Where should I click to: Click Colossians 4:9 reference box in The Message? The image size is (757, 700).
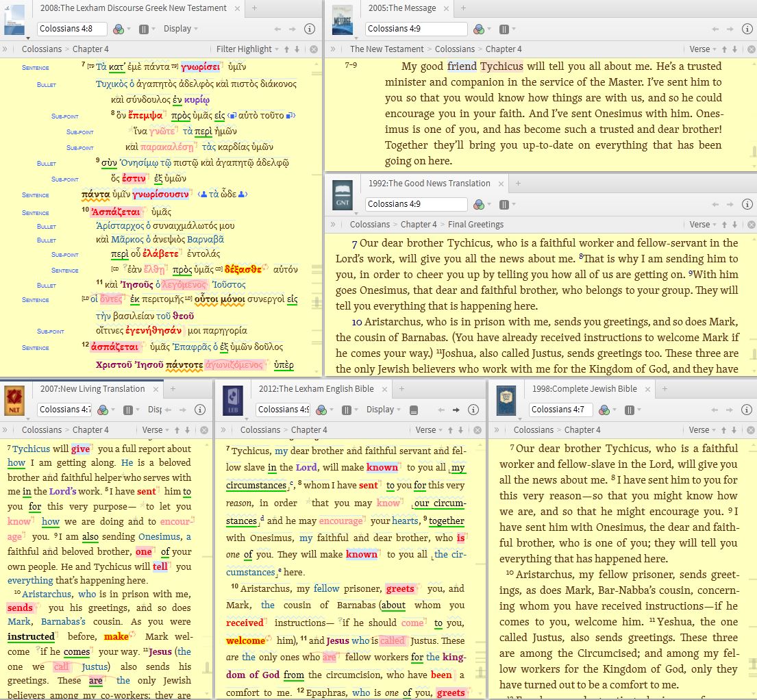pyautogui.click(x=416, y=29)
